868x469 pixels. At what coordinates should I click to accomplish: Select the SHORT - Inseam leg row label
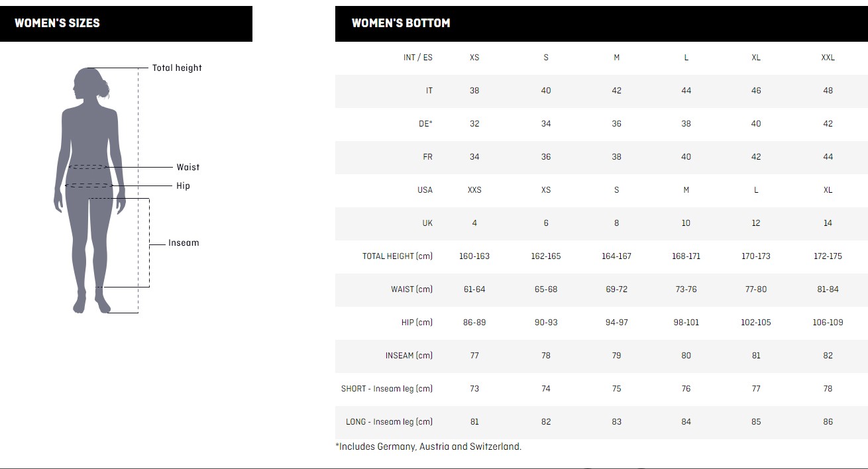tap(387, 389)
